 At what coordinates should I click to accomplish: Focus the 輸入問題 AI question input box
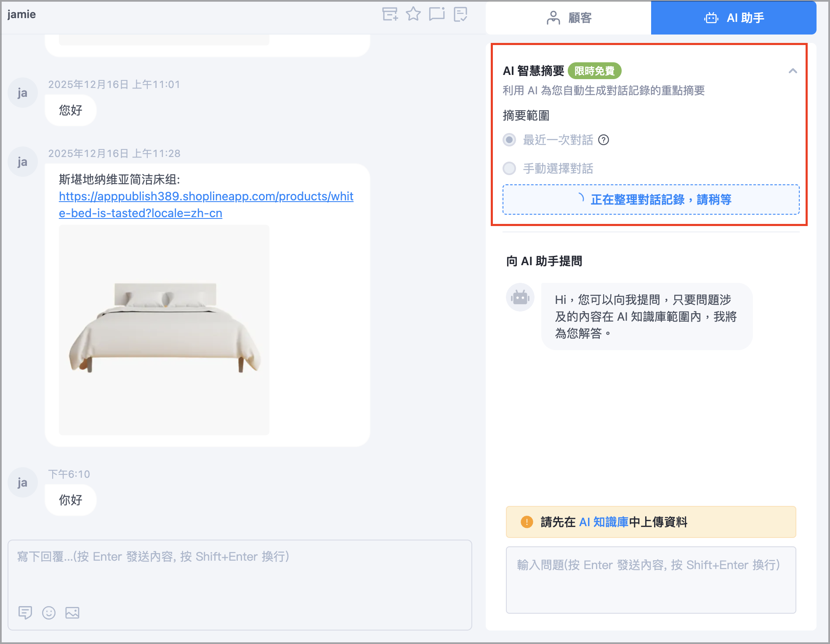pyautogui.click(x=651, y=580)
